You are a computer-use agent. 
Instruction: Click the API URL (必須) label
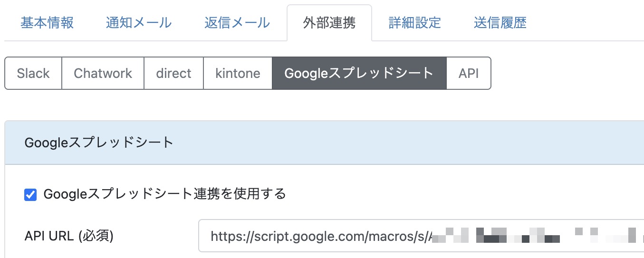69,236
